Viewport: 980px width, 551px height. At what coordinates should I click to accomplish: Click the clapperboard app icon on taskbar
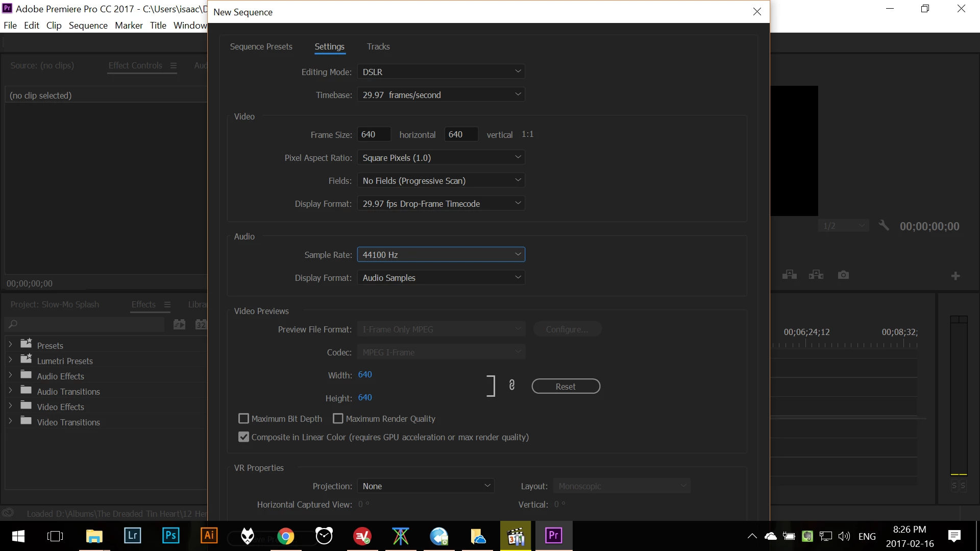516,536
